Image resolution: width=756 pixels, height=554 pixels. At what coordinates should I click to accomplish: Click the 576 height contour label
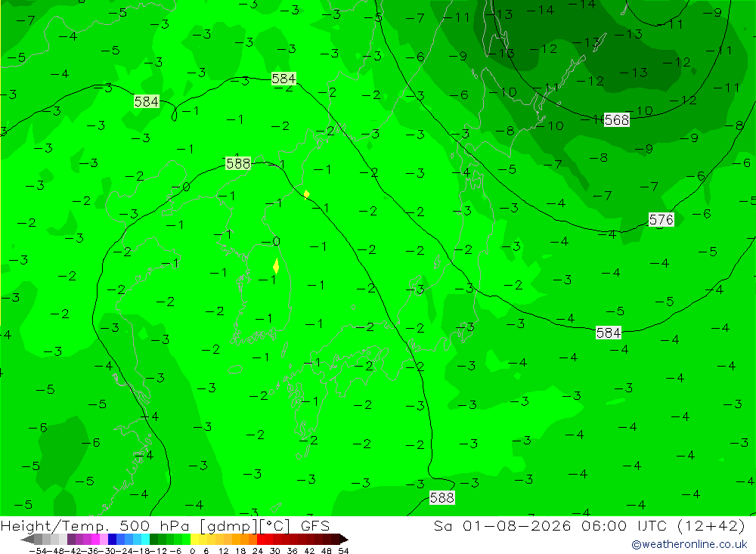click(x=661, y=220)
